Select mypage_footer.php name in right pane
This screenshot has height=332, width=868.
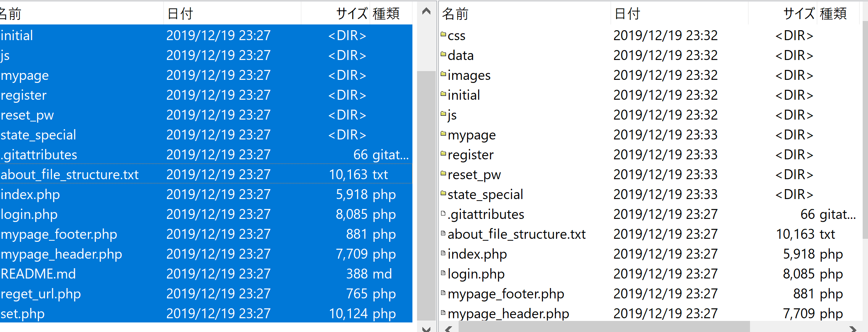tap(506, 294)
